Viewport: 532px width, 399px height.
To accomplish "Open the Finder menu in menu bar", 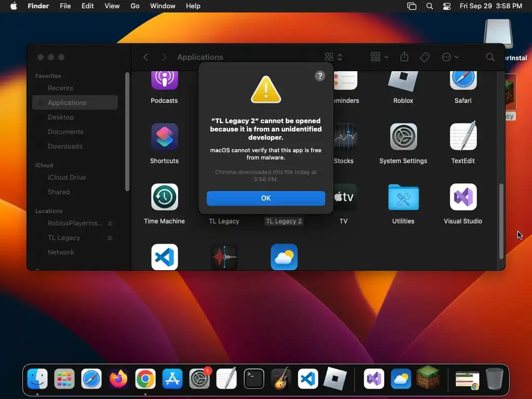I will click(x=38, y=6).
